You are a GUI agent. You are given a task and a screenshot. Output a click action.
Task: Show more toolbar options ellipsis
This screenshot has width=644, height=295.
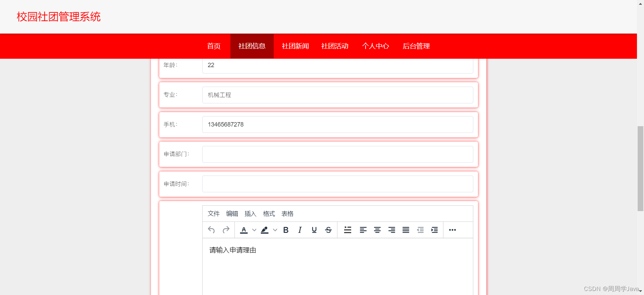coord(452,230)
